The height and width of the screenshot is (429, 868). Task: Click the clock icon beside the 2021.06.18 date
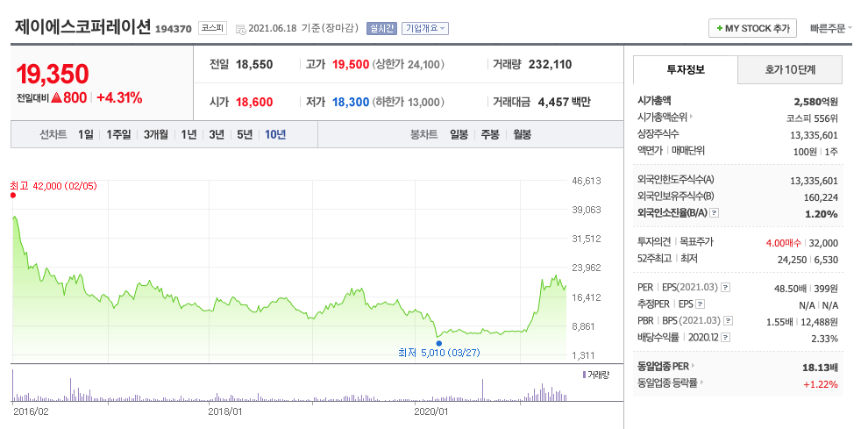(241, 29)
